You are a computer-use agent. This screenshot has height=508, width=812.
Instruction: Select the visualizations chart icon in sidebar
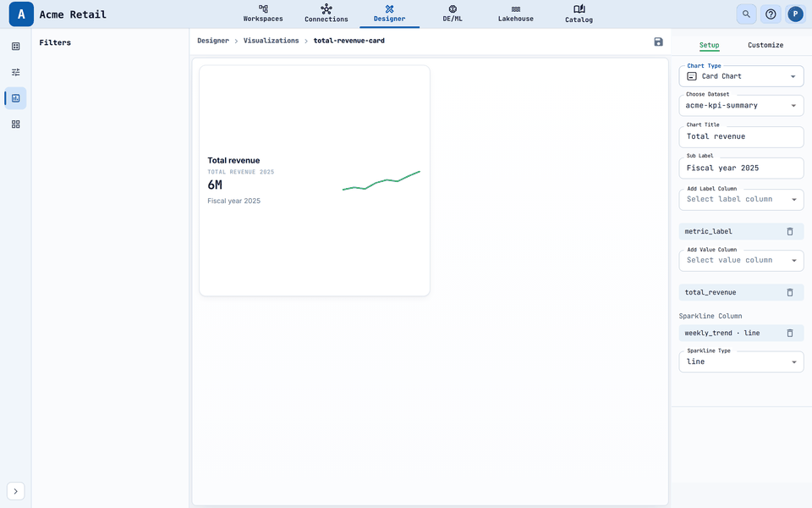click(15, 98)
